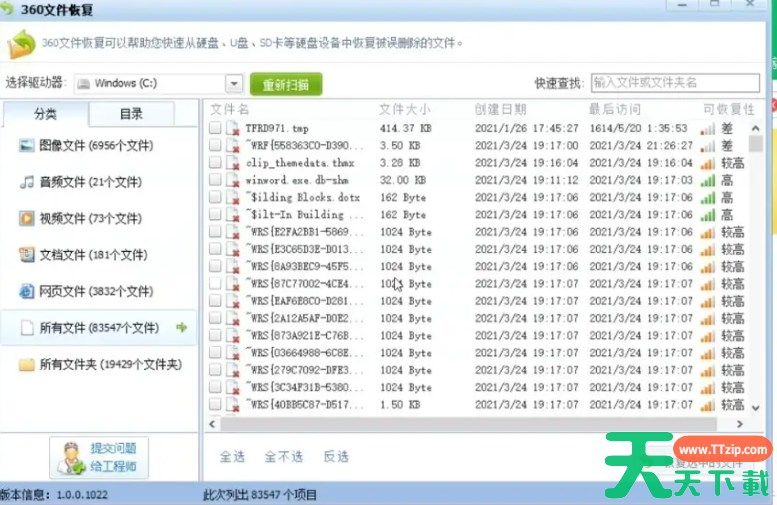
Task: Click the all folders yellow folder icon
Action: click(27, 365)
